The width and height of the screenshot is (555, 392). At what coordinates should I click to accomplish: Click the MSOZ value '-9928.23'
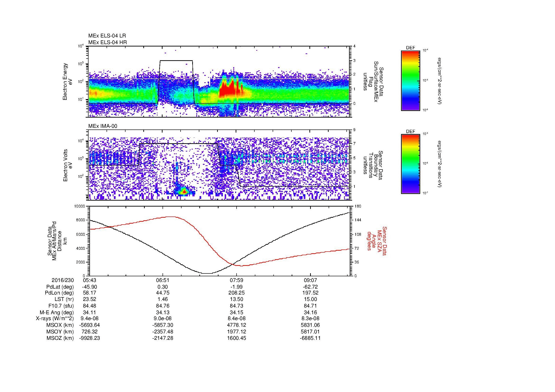coord(90,338)
